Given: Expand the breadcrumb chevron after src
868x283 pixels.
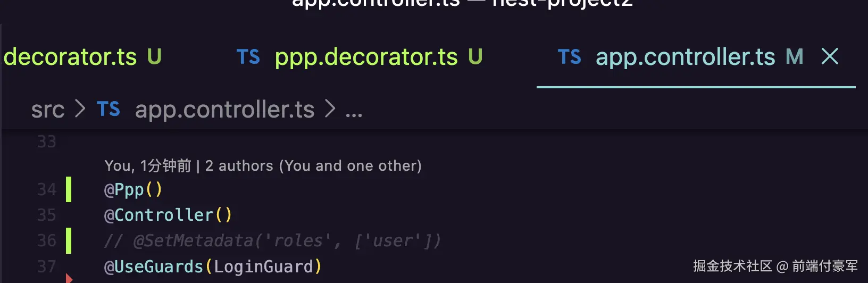Looking at the screenshot, I should 80,109.
